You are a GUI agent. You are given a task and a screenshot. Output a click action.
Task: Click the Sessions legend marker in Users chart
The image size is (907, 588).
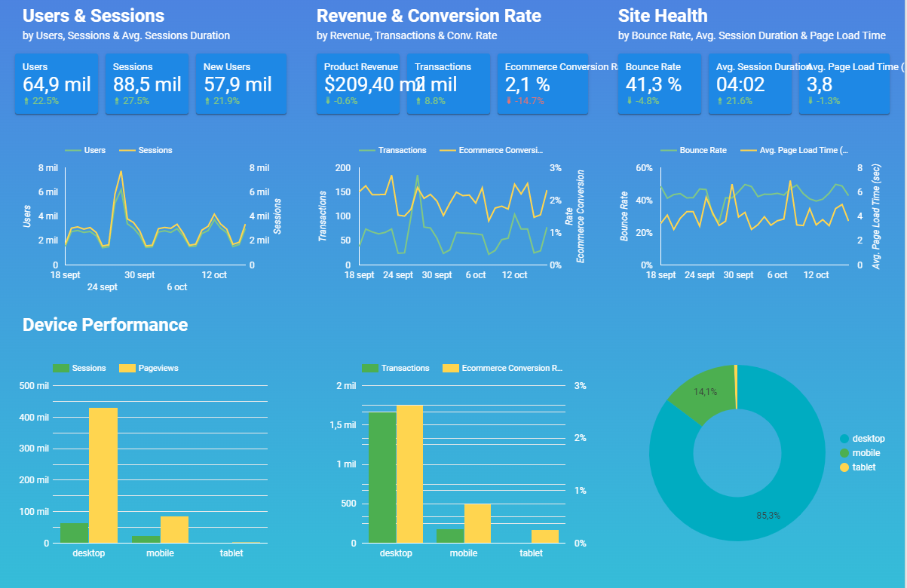coord(126,150)
